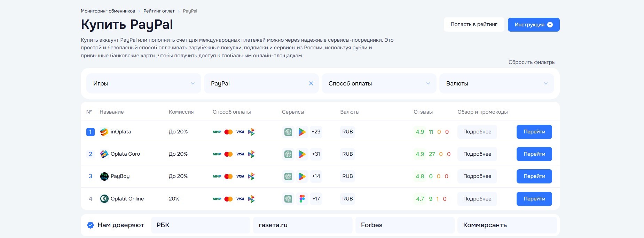The height and width of the screenshot is (238, 644).
Task: Click Сбросить фильтры link
Action: click(532, 62)
